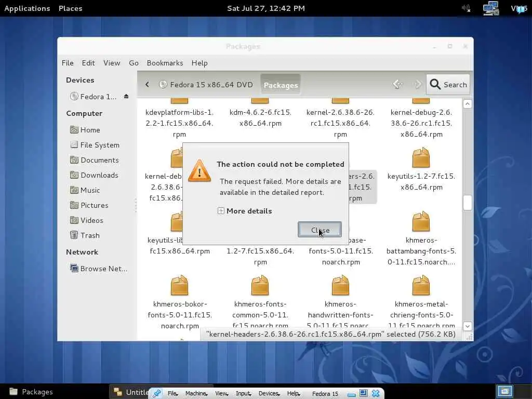The width and height of the screenshot is (532, 399).
Task: Open the File menu in the Packages window
Action: point(68,63)
